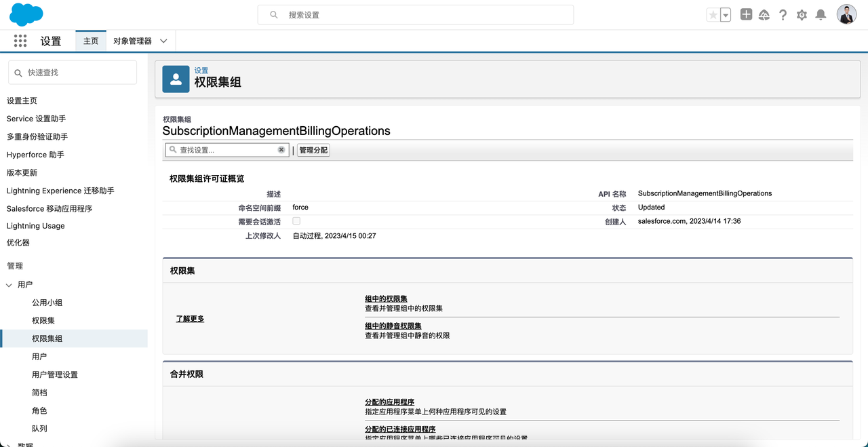Open 版本更新 in sidebar

pyautogui.click(x=22, y=172)
